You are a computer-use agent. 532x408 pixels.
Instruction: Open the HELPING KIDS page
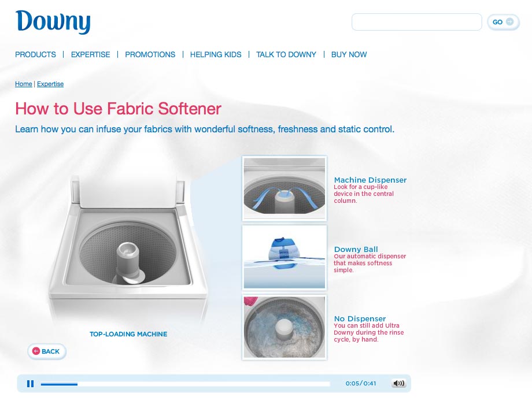pyautogui.click(x=216, y=54)
